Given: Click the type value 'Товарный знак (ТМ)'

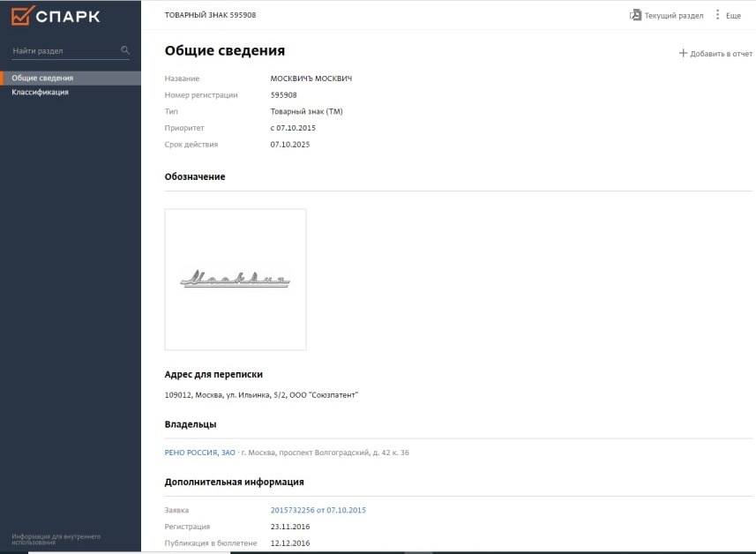Looking at the screenshot, I should [x=307, y=111].
